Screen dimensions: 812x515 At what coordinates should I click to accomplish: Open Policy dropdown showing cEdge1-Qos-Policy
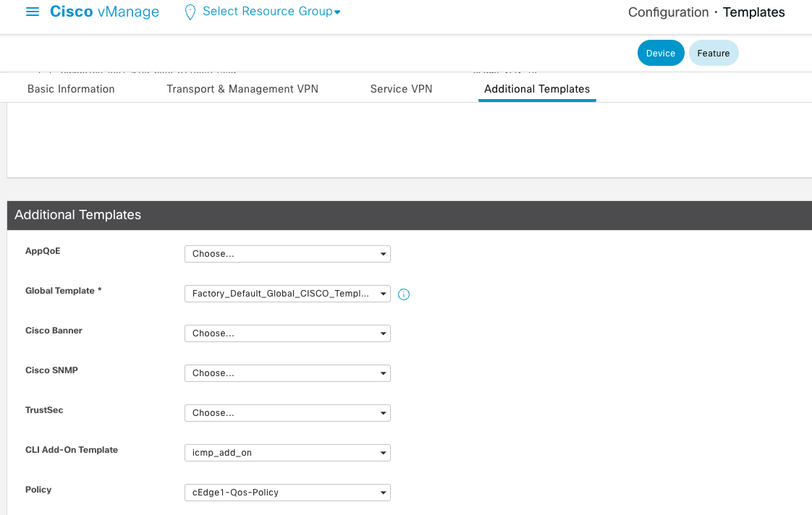pyautogui.click(x=287, y=493)
